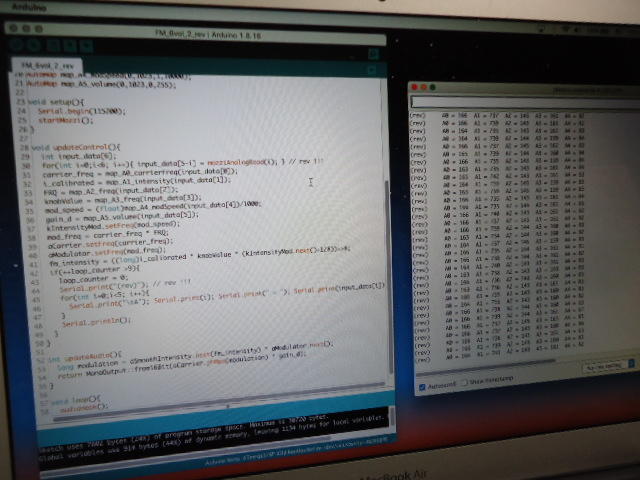Click the AutoMap map_A5_volume(0,1023,0,255) line
The height and width of the screenshot is (480, 640).
102,84
